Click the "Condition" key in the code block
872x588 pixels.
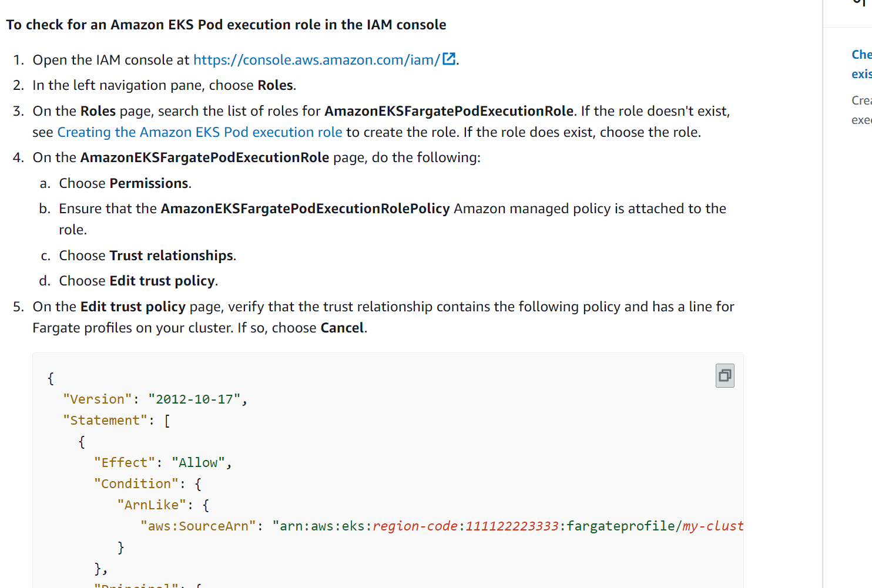point(136,484)
